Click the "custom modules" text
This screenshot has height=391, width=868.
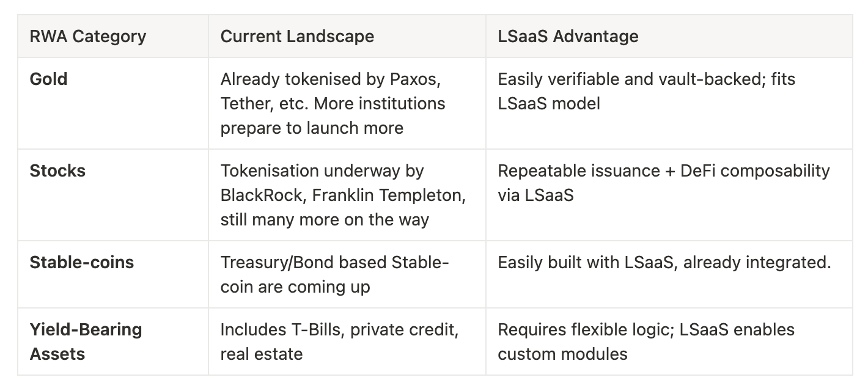click(562, 354)
